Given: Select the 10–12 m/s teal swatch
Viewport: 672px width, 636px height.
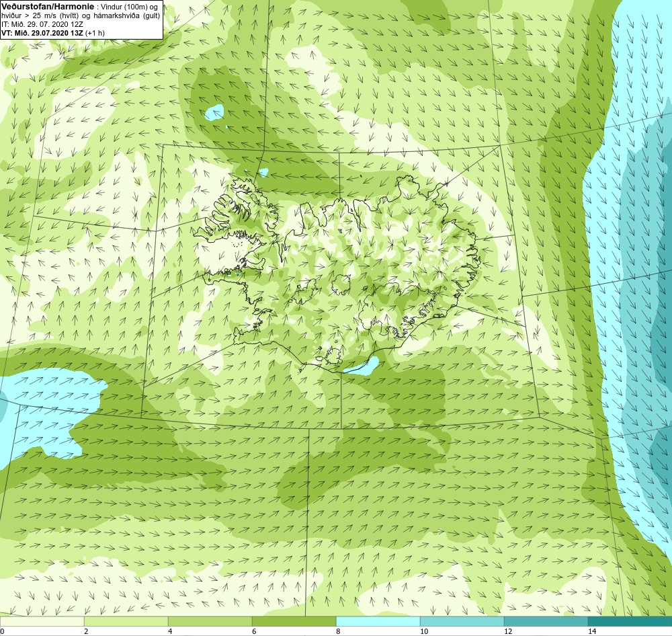Looking at the screenshot, I should click(x=462, y=621).
